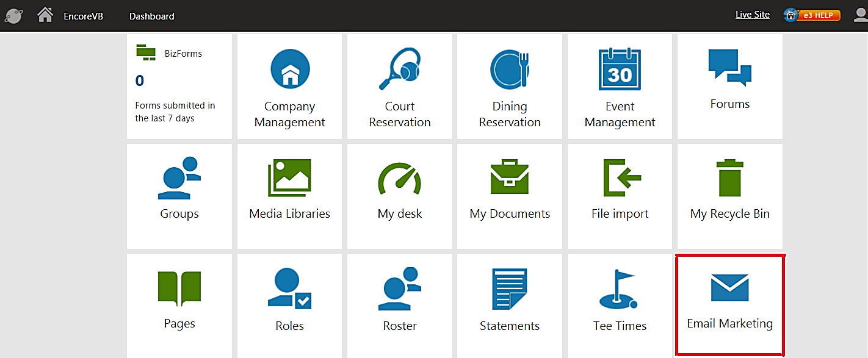Open Court Reservation tennis racket icon
Viewport: 868px width, 358px height.
399,69
